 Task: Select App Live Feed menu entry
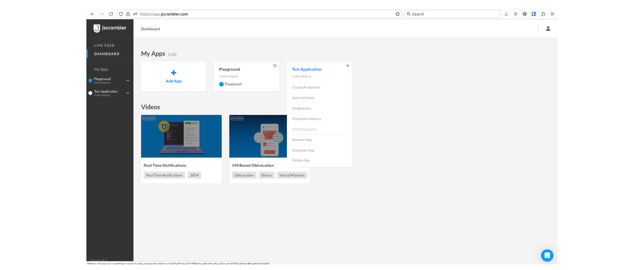coord(303,98)
